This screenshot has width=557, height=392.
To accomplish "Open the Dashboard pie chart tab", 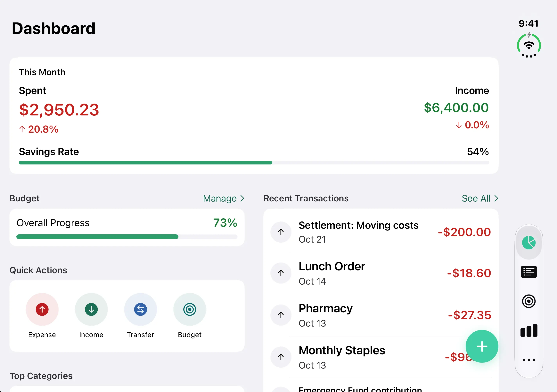I will click(x=529, y=242).
